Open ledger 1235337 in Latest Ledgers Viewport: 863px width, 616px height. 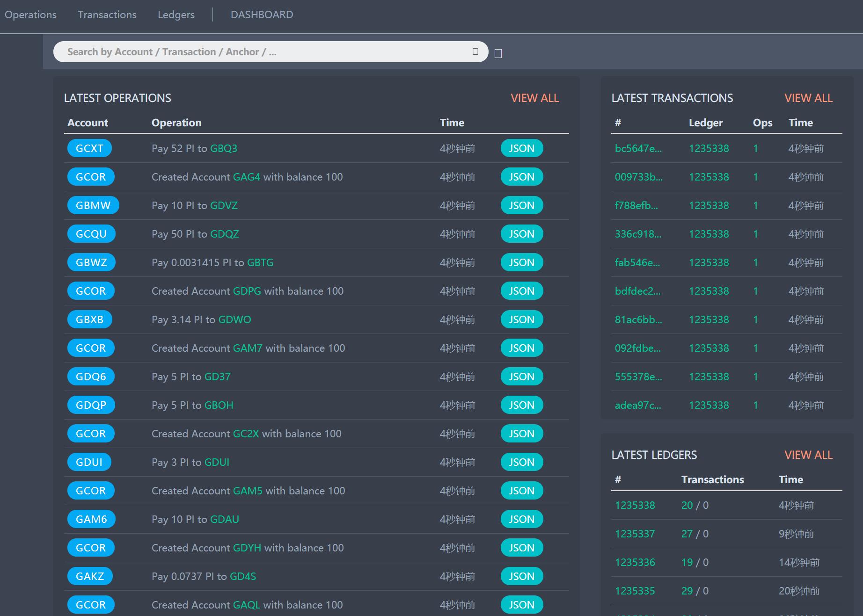coord(635,534)
